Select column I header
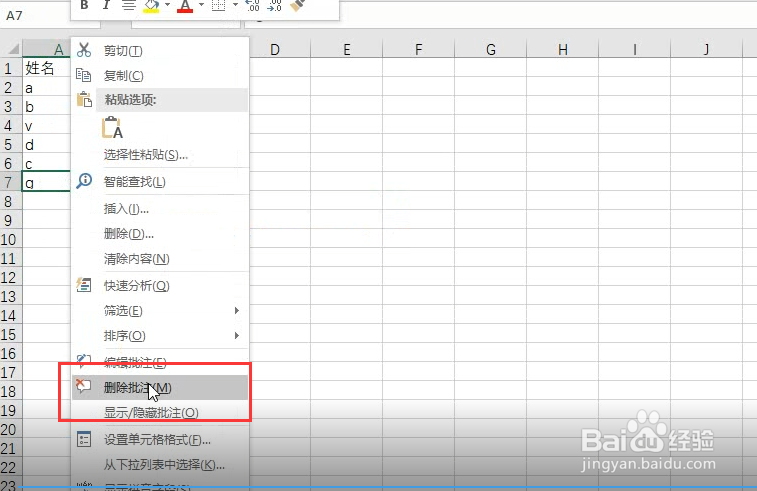 (634, 49)
